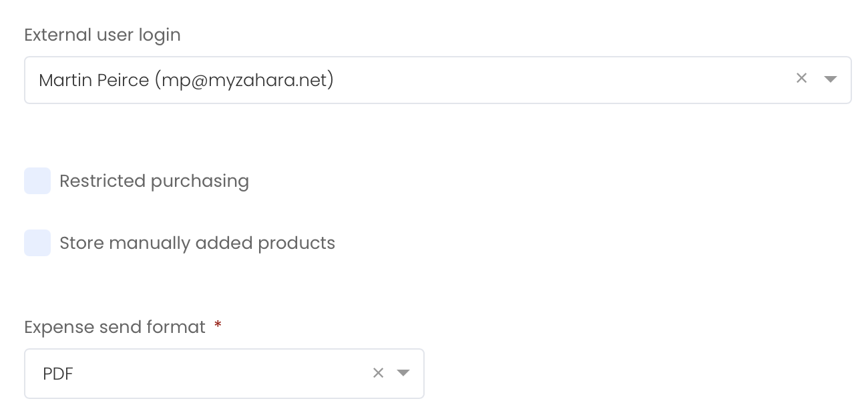Click the Restricted purchasing text label
Screen dimensions: 868x415
pos(154,180)
